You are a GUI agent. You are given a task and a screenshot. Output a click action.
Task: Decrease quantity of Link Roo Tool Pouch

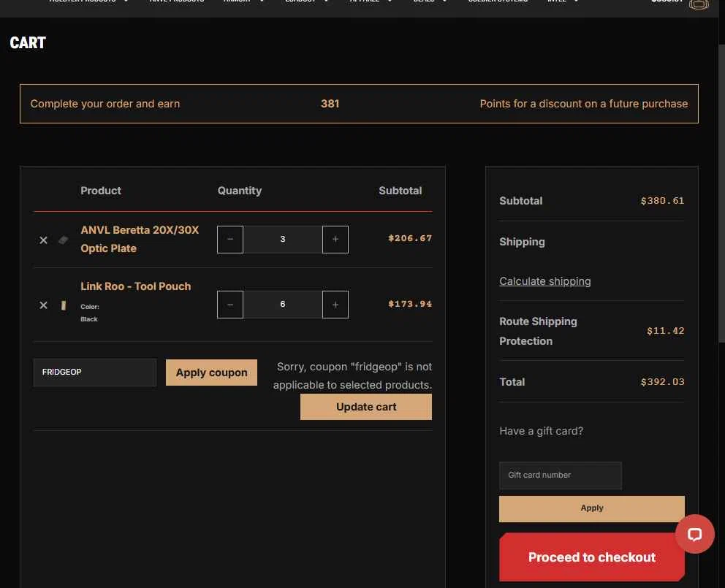click(x=229, y=305)
